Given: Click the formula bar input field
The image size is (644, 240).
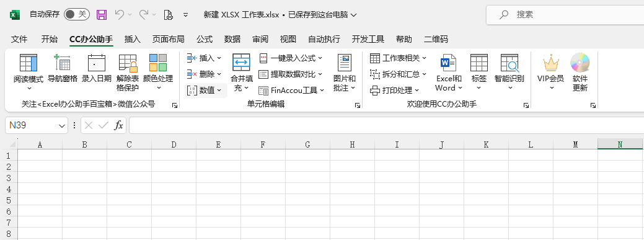Looking at the screenshot, I should point(386,125).
